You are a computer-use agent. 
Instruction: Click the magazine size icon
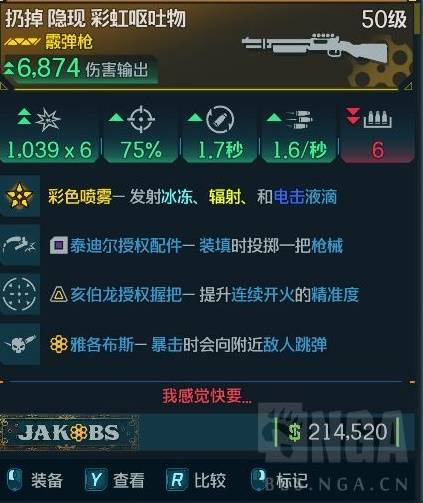point(378,119)
